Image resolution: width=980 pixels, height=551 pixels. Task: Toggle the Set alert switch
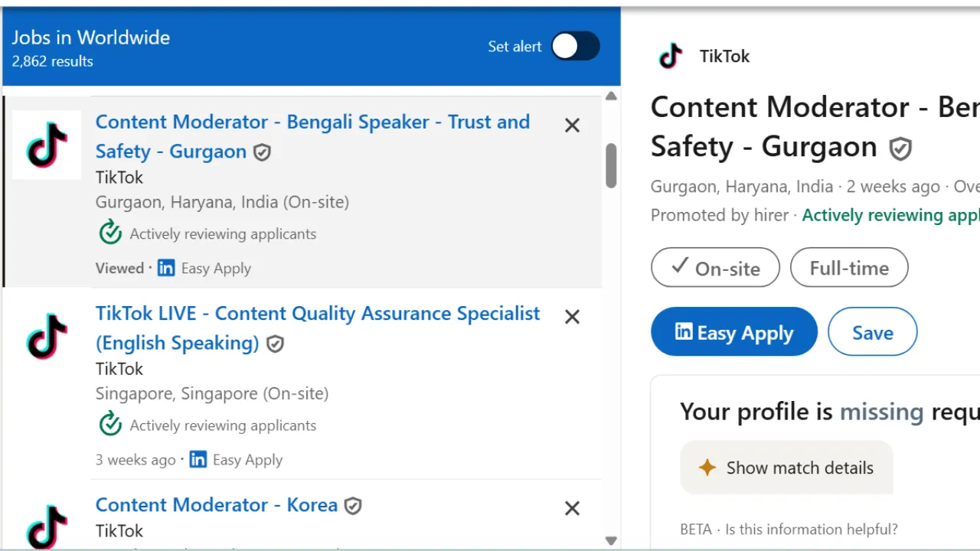coord(576,46)
